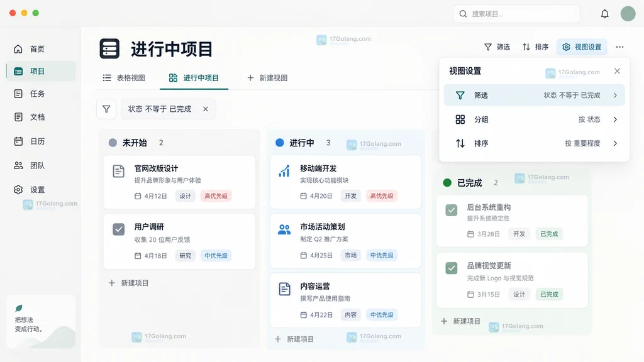Close the 视图设置 panel
644x362 pixels.
coord(617,72)
